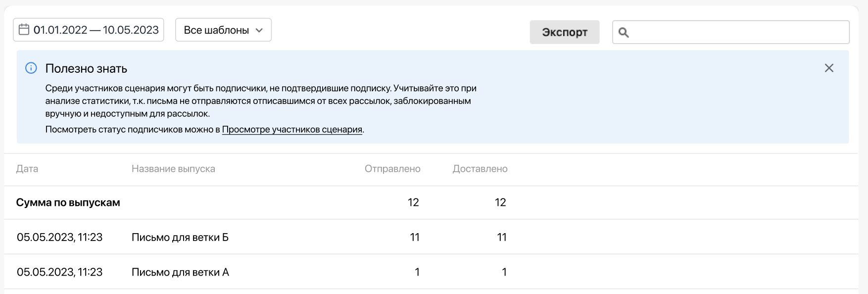
Task: Click the magnifier icon in search box
Action: 624,33
